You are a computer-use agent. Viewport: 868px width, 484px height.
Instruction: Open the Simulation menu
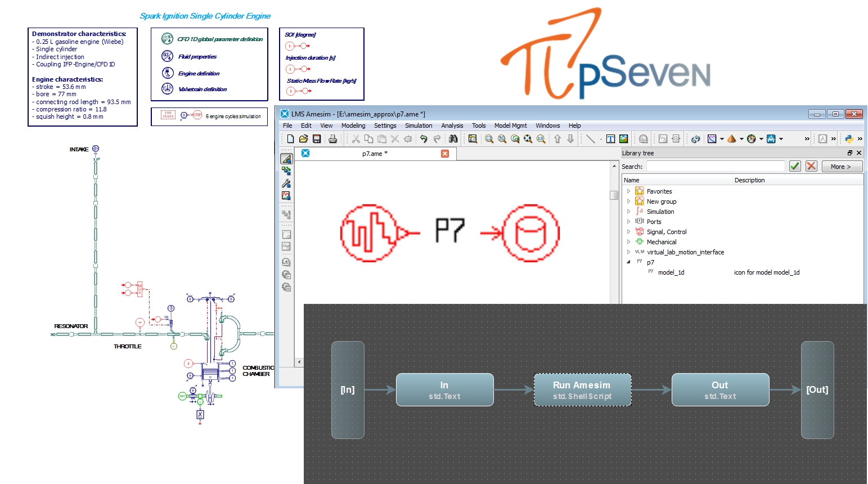(419, 126)
